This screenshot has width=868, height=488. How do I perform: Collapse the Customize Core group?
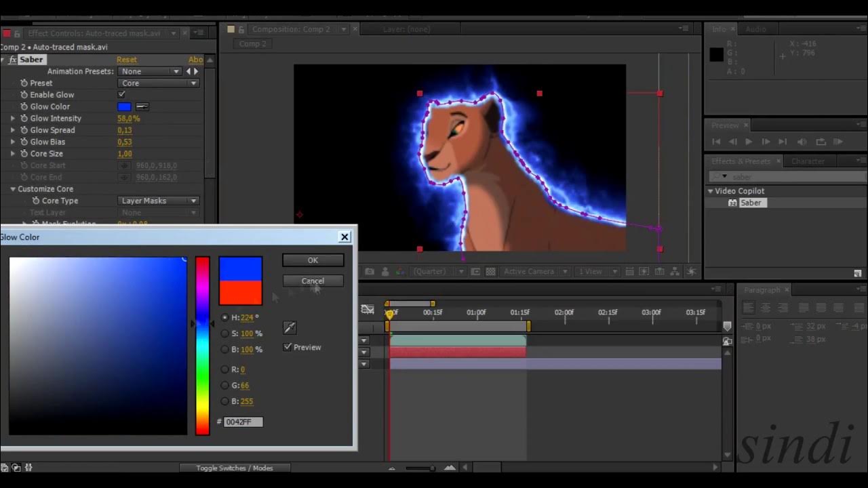click(x=13, y=189)
